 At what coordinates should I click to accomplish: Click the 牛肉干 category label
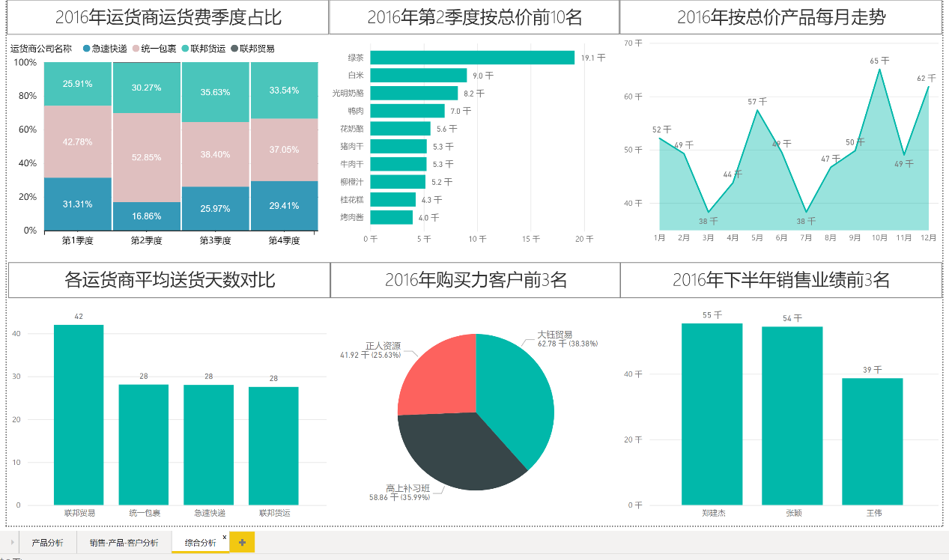[x=352, y=164]
